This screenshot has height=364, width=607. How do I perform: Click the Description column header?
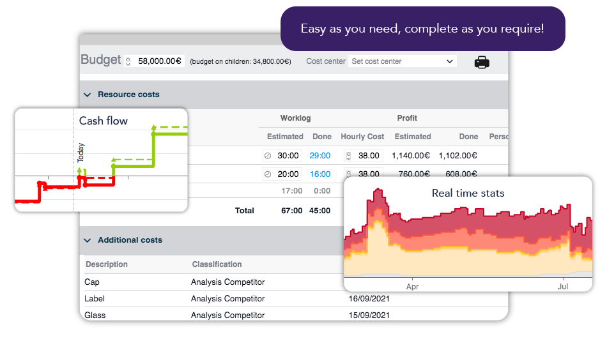pos(107,264)
